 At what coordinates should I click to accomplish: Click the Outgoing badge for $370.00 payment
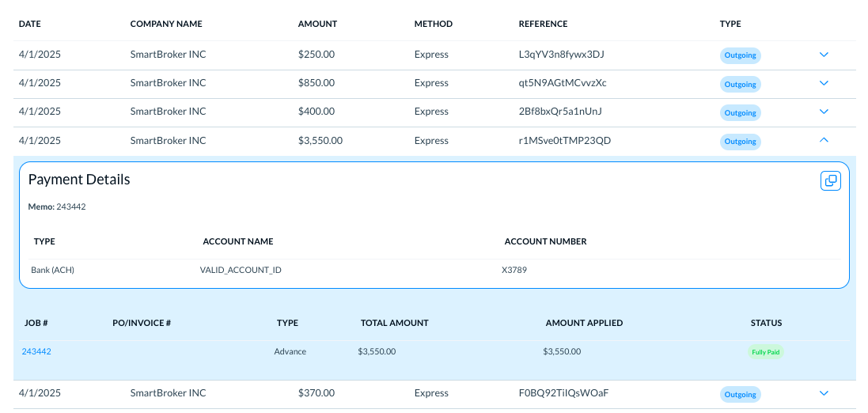point(740,394)
